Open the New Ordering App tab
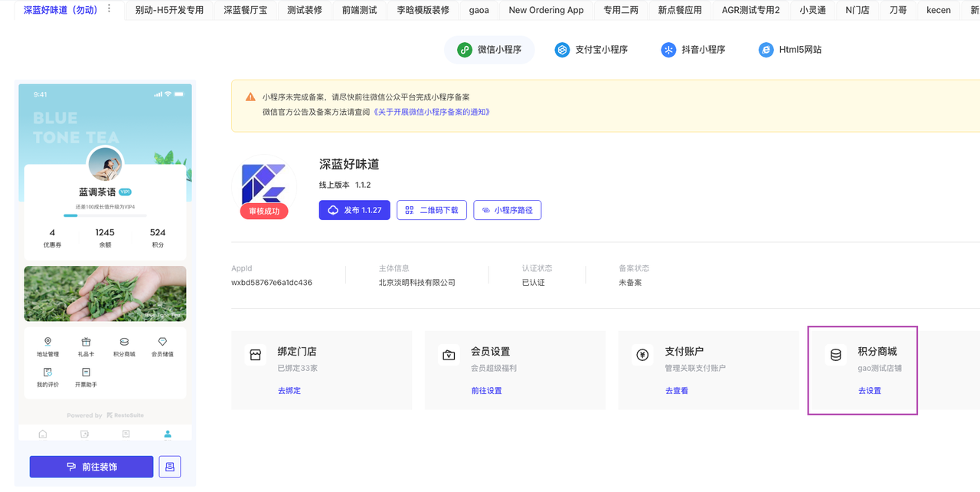The height and width of the screenshot is (492, 980). 546,10
